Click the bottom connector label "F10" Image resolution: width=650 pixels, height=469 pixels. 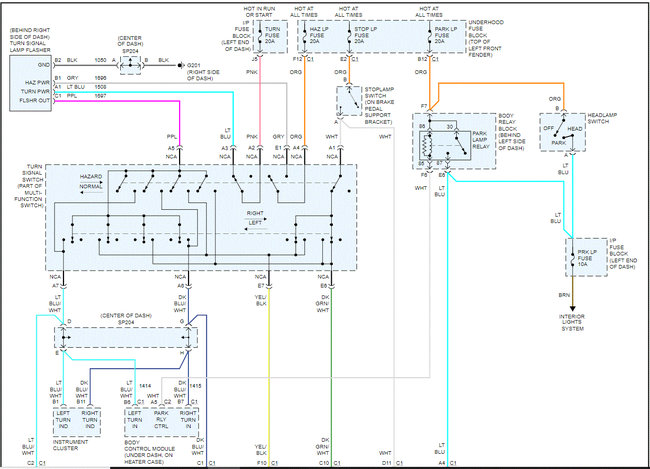[261, 463]
